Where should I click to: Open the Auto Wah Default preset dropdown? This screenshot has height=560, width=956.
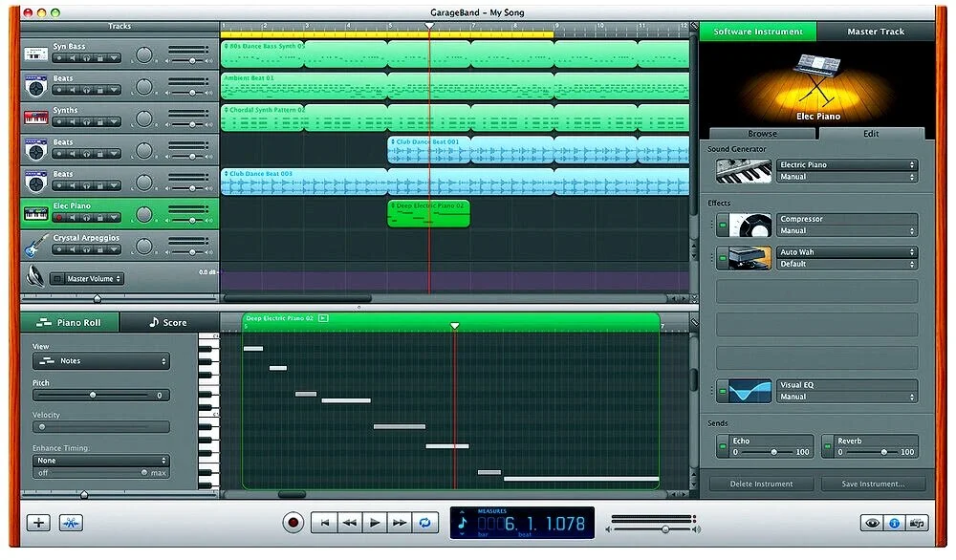846,265
